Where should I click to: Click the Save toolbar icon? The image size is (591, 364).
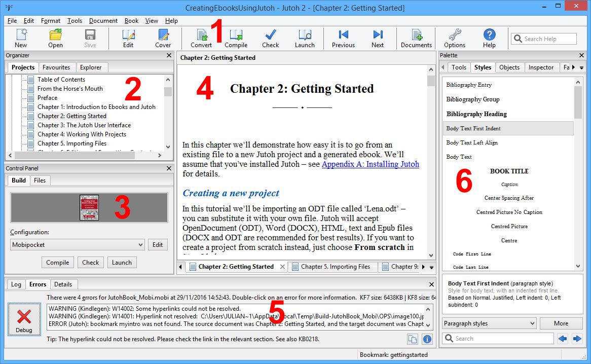point(90,38)
